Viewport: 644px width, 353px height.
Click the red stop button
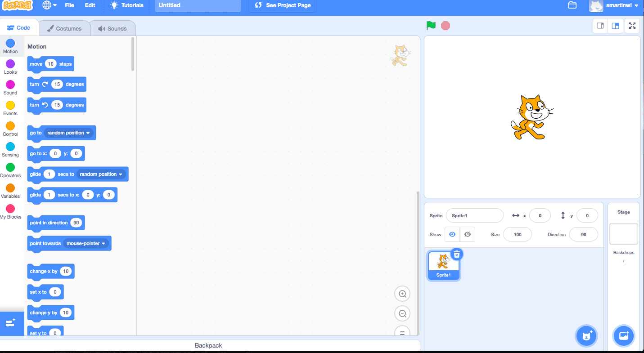[x=446, y=26]
